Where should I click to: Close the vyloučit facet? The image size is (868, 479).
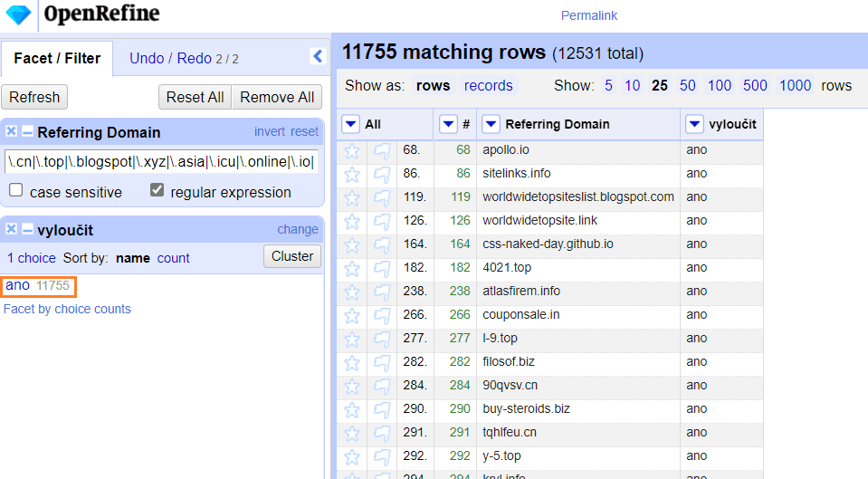point(12,230)
